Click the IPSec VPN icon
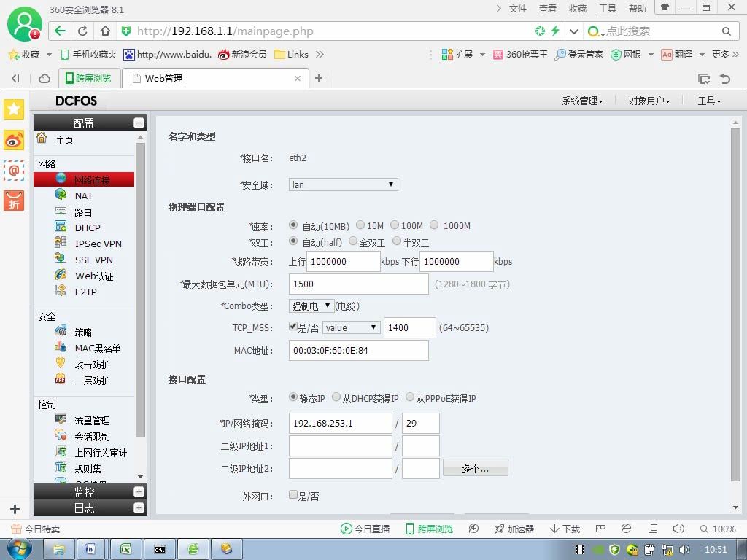The image size is (747, 560). pos(61,242)
